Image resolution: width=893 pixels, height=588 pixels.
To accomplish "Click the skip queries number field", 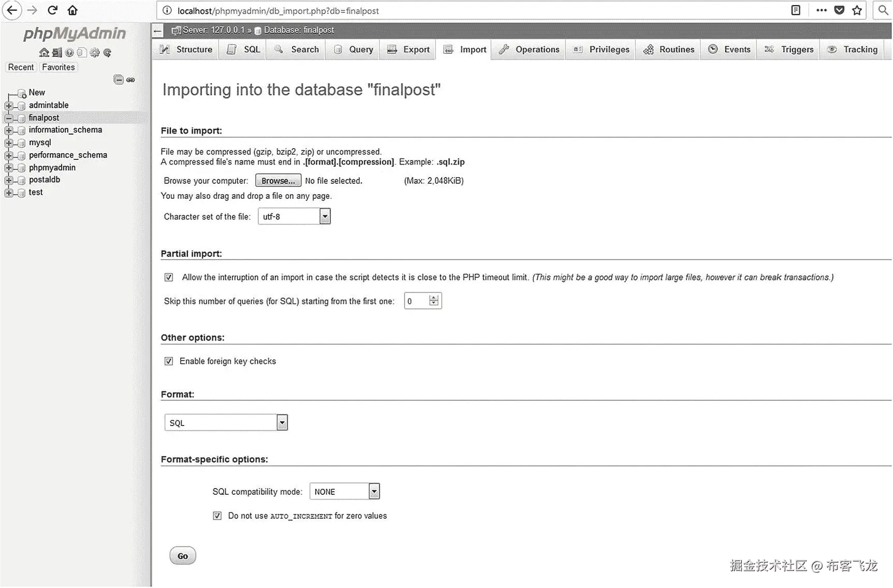I will [422, 301].
